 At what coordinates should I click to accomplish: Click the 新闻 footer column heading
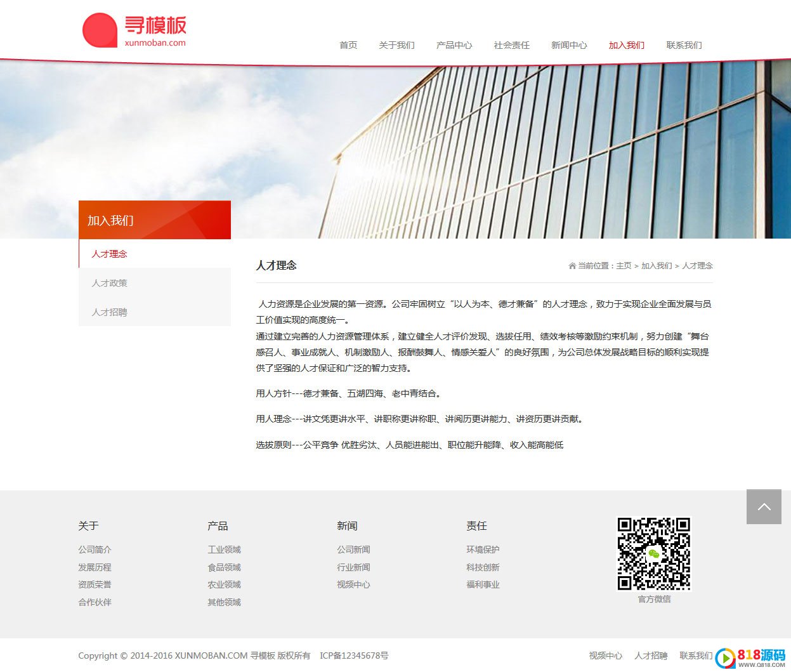pyautogui.click(x=347, y=526)
